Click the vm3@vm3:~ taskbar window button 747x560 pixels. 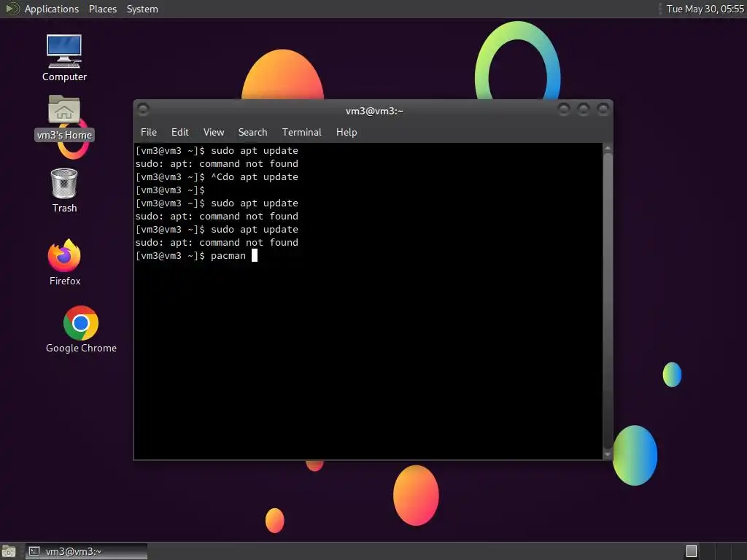click(86, 551)
